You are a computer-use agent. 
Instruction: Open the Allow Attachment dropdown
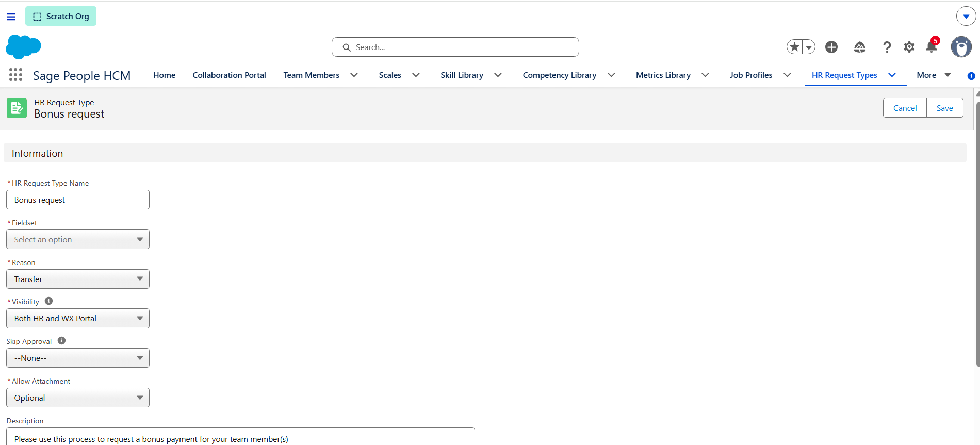(78, 398)
